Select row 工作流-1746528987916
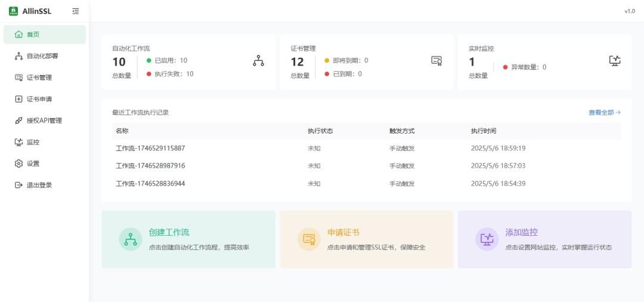The image size is (644, 302). [x=366, y=165]
